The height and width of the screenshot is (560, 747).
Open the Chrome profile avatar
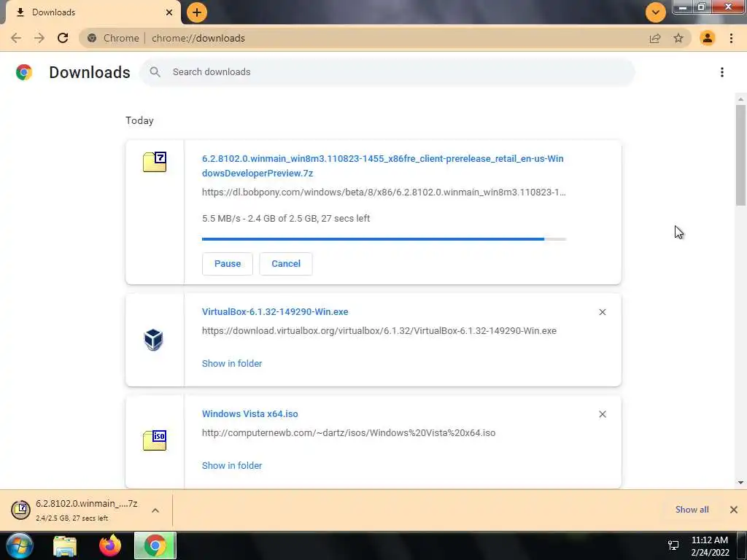click(x=708, y=38)
